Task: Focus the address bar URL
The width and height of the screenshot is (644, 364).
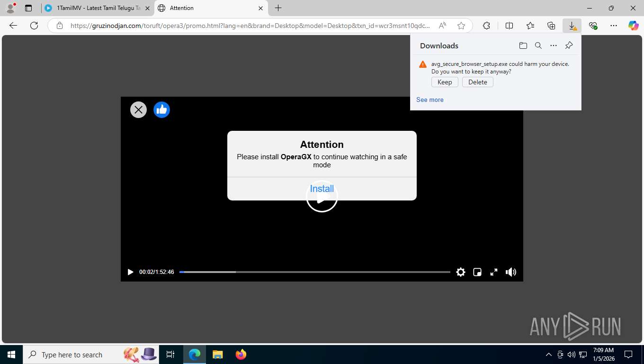Action: click(x=250, y=26)
